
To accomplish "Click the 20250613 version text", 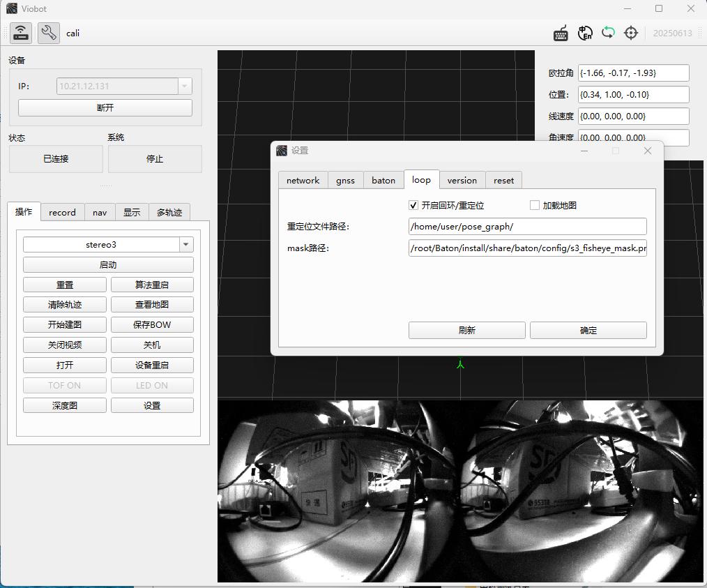I will [672, 33].
